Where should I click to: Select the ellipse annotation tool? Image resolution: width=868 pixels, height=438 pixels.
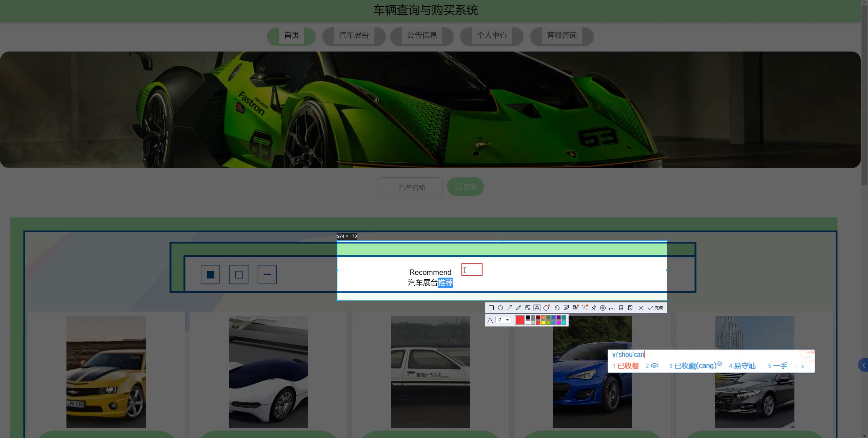pyautogui.click(x=500, y=308)
